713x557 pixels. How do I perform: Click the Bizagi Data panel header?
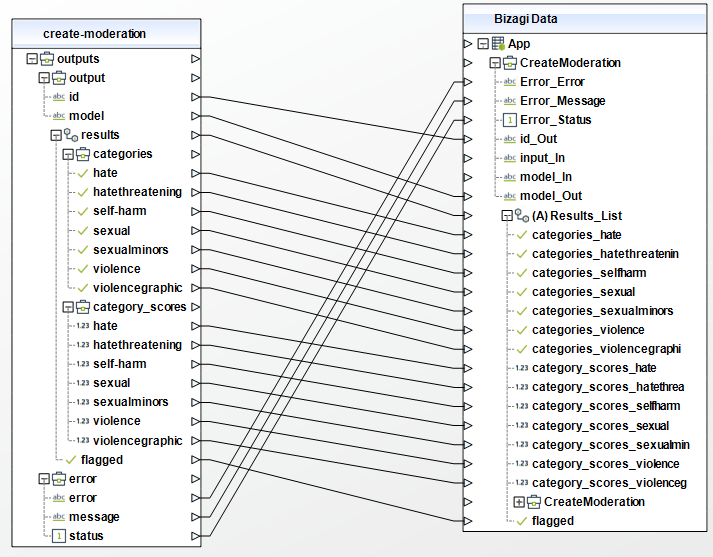(585, 19)
